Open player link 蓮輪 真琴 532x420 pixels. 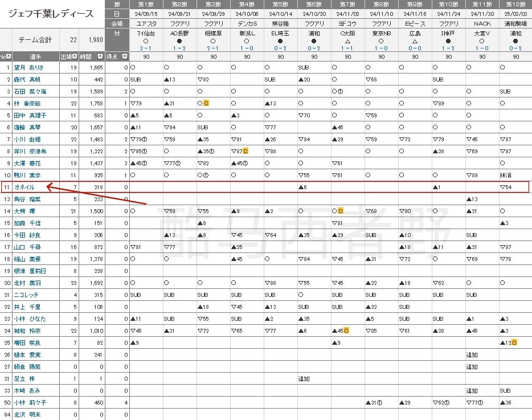(27, 127)
